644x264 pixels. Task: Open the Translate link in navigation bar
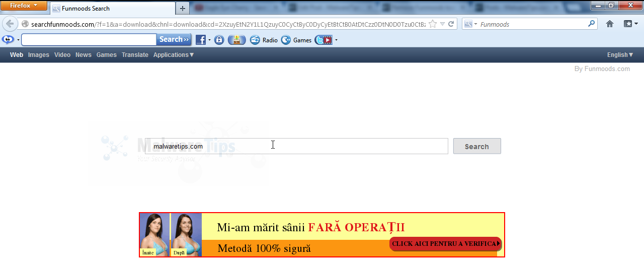point(135,55)
